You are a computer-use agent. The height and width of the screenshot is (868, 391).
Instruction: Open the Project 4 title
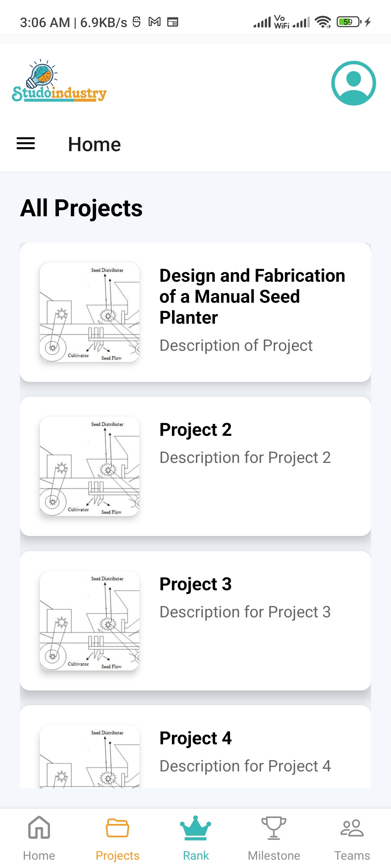pyautogui.click(x=195, y=738)
